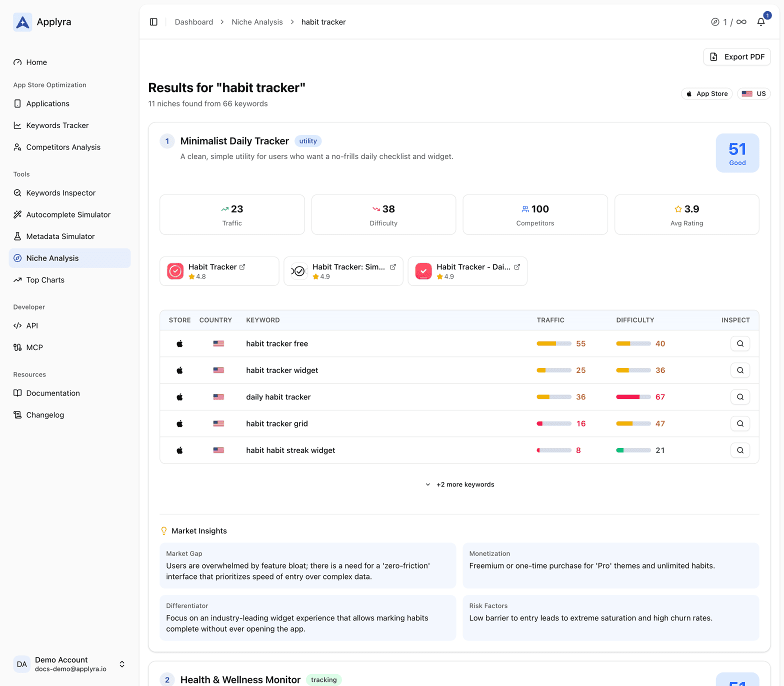Open MCP developer page
784x686 pixels.
coord(69,347)
